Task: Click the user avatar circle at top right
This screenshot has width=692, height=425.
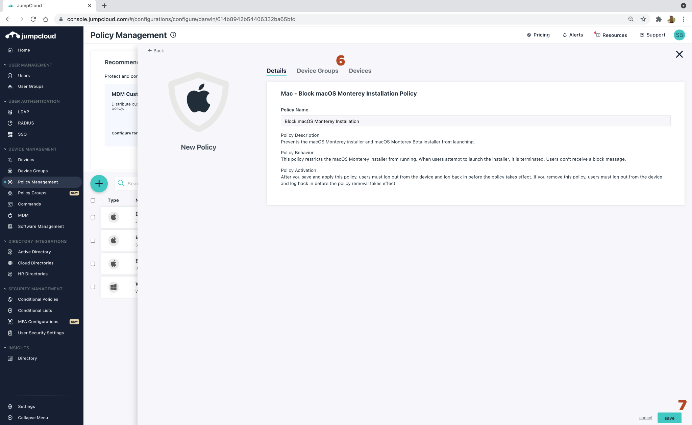Action: (x=679, y=35)
